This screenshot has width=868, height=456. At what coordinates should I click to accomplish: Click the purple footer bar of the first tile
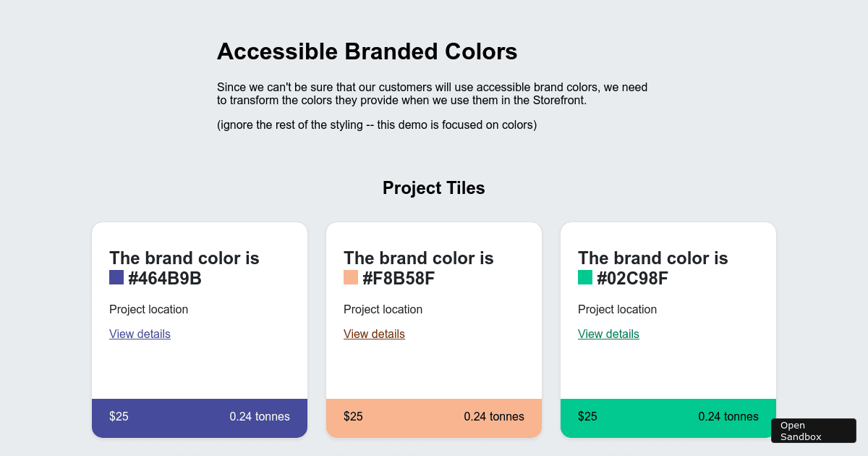pyautogui.click(x=199, y=417)
